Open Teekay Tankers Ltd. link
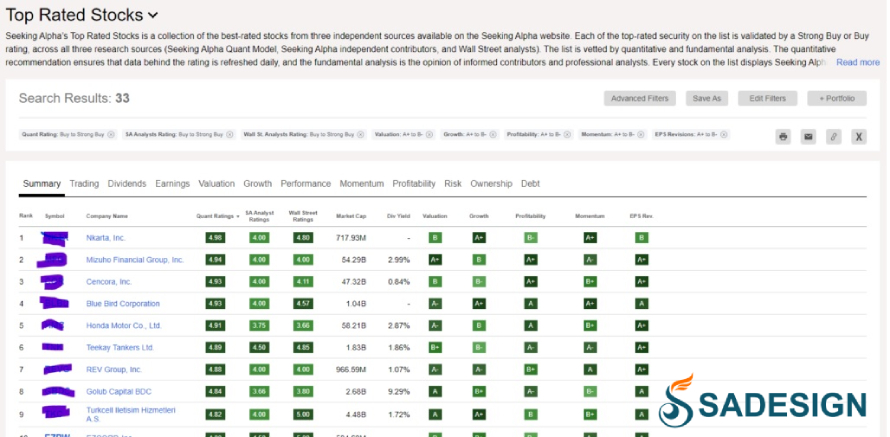The width and height of the screenshot is (890, 437). coord(120,347)
